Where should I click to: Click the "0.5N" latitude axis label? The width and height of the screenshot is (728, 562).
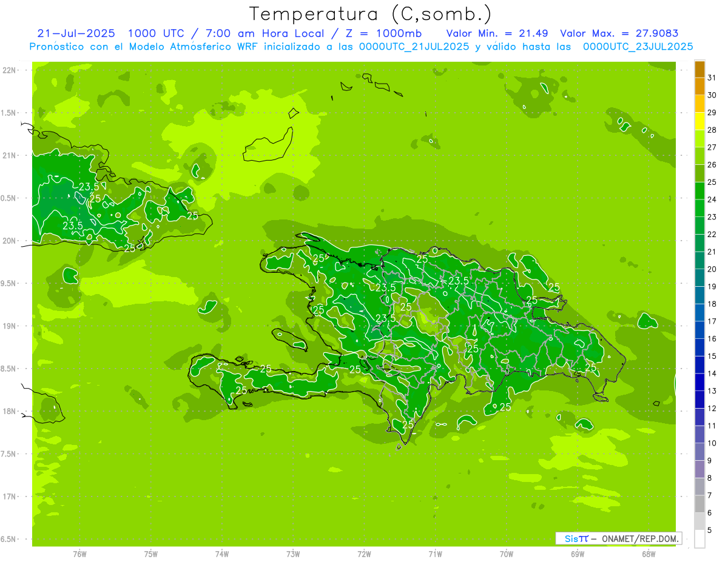9,198
